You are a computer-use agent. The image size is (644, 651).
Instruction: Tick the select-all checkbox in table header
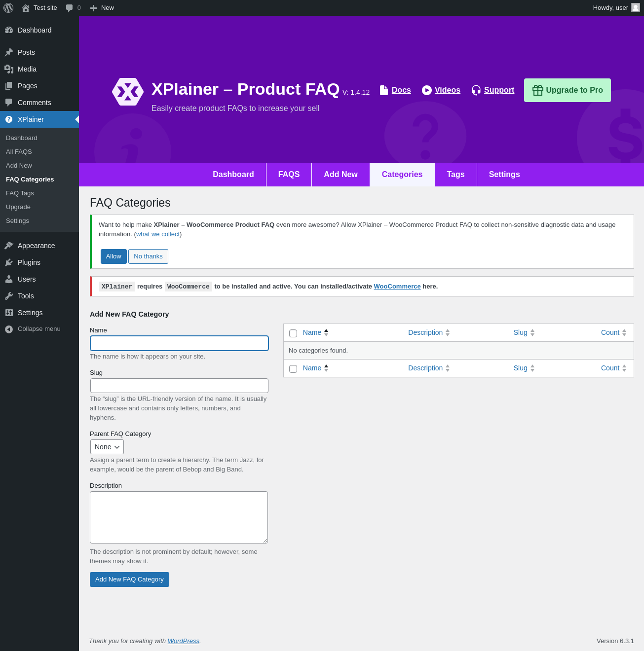coord(293,333)
